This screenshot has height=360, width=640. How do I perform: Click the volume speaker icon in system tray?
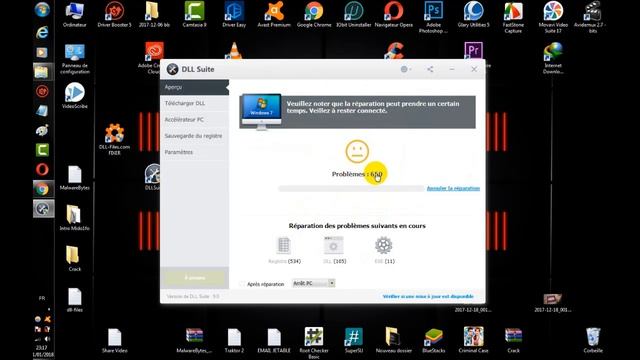[x=47, y=339]
